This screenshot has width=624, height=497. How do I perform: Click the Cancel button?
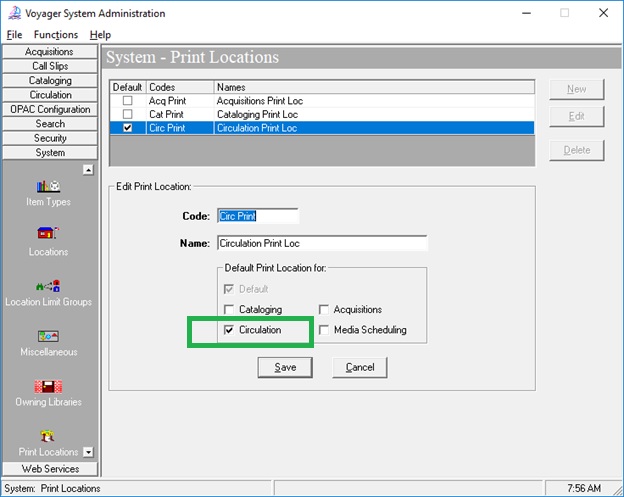tap(359, 367)
